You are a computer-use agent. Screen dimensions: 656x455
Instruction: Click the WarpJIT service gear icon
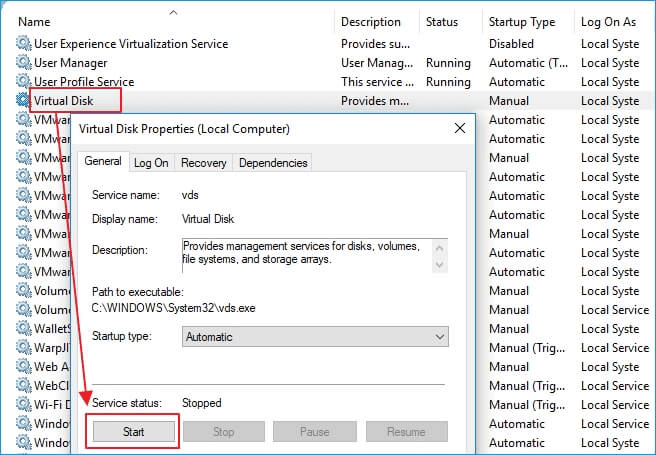pos(24,348)
